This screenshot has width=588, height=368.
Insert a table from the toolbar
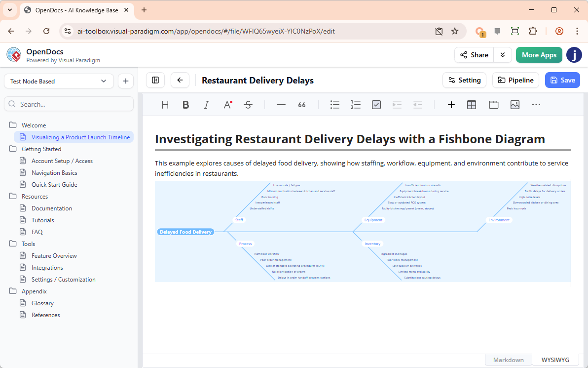pyautogui.click(x=472, y=105)
